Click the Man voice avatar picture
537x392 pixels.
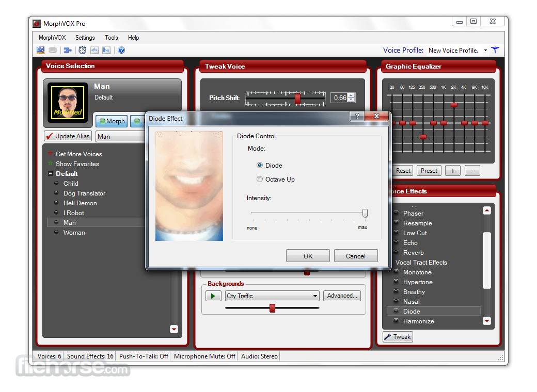coord(68,102)
